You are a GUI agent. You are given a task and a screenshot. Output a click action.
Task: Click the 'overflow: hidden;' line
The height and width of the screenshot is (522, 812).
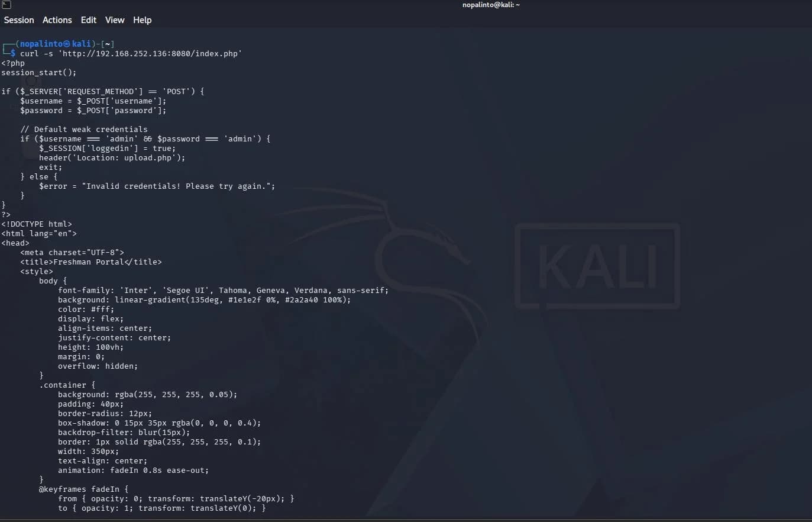(98, 366)
